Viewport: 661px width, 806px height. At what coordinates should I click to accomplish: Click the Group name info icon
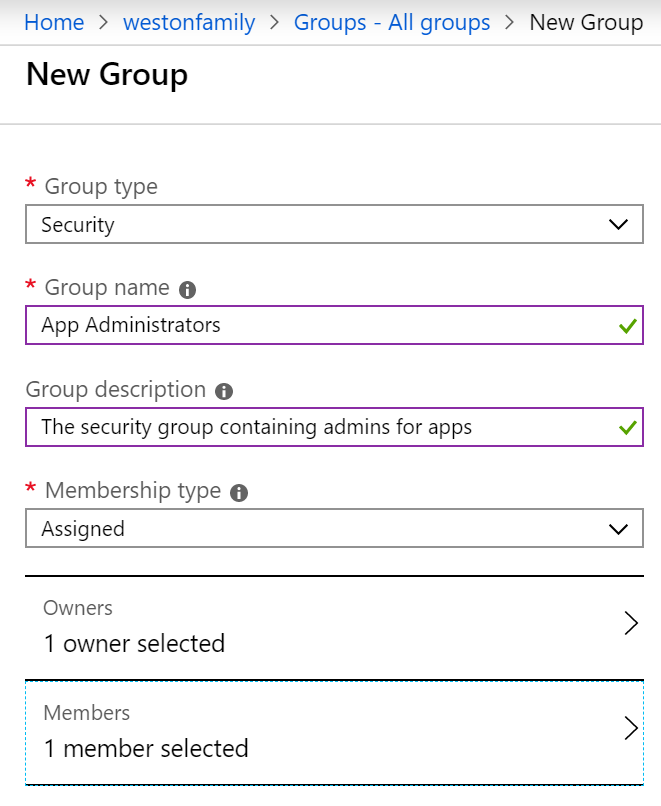187,290
